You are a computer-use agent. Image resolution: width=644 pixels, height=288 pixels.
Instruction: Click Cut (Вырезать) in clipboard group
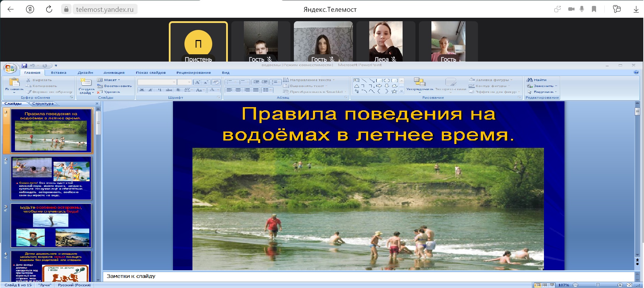(x=39, y=80)
